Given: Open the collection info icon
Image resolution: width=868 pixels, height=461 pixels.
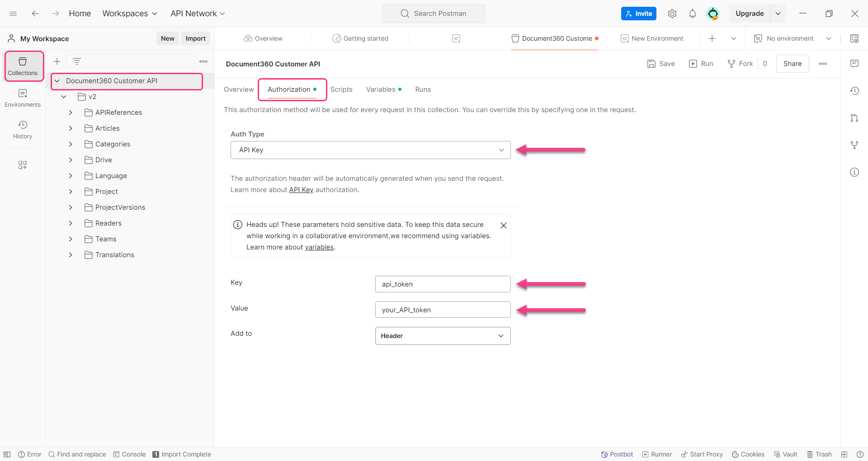Looking at the screenshot, I should point(854,172).
